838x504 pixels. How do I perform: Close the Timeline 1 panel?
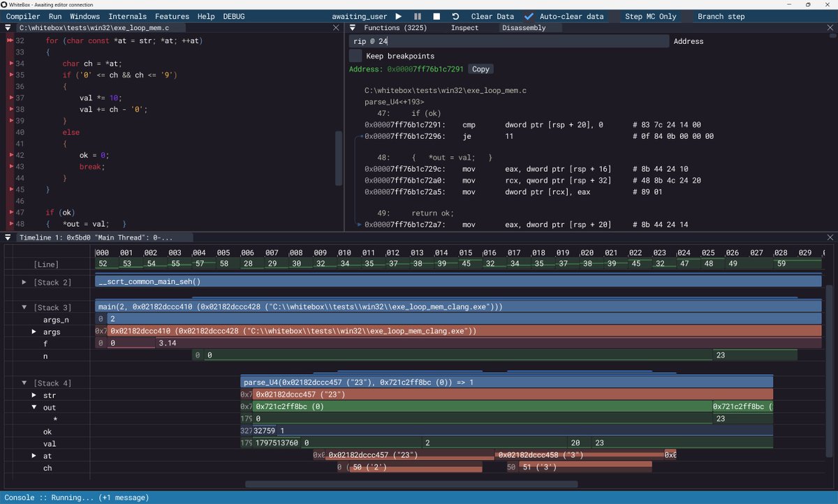pos(830,237)
